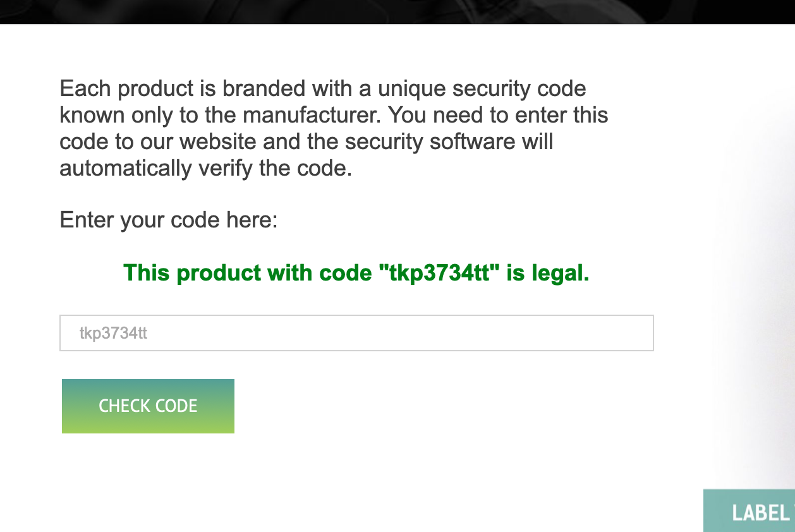Click the partially visible LABEL button
This screenshot has height=532, width=795.
[x=752, y=511]
